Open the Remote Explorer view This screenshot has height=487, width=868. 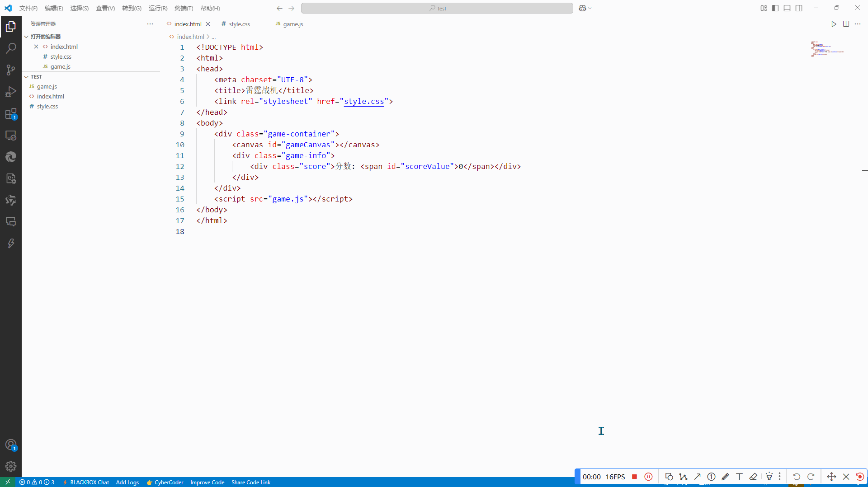pos(11,136)
